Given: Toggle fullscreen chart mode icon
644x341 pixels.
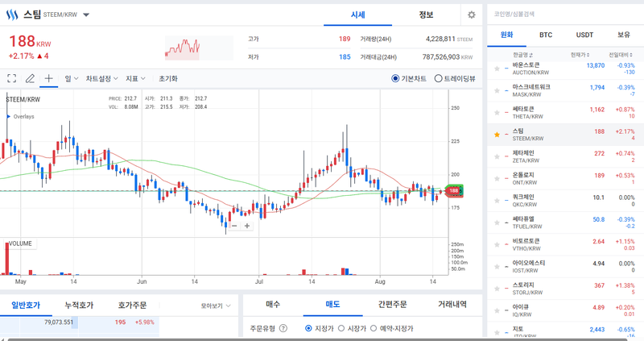Looking at the screenshot, I should click(11, 78).
